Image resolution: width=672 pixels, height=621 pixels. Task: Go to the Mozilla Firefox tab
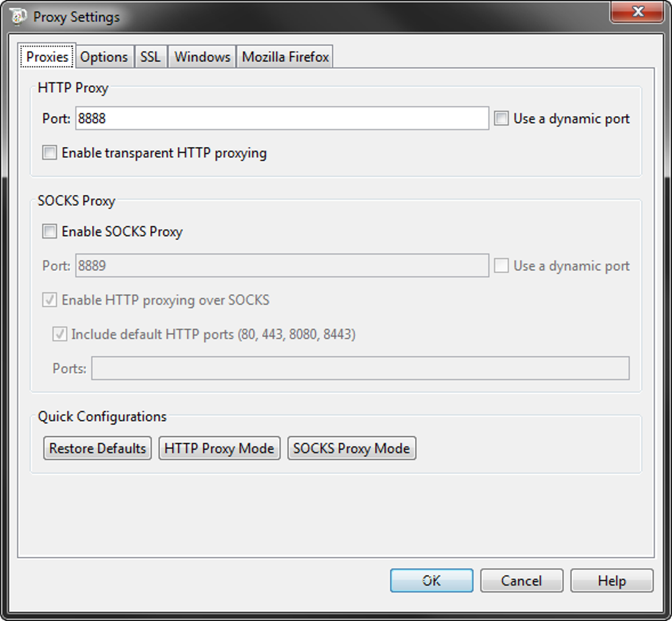(x=285, y=57)
